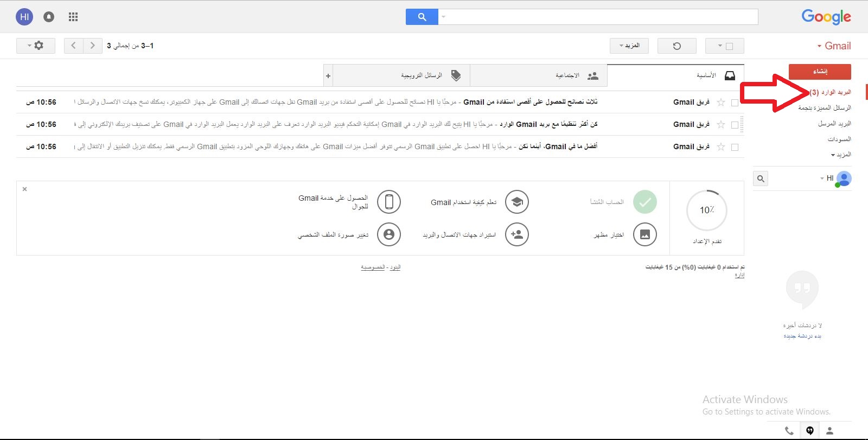Go to older messages arrow

(x=93, y=46)
